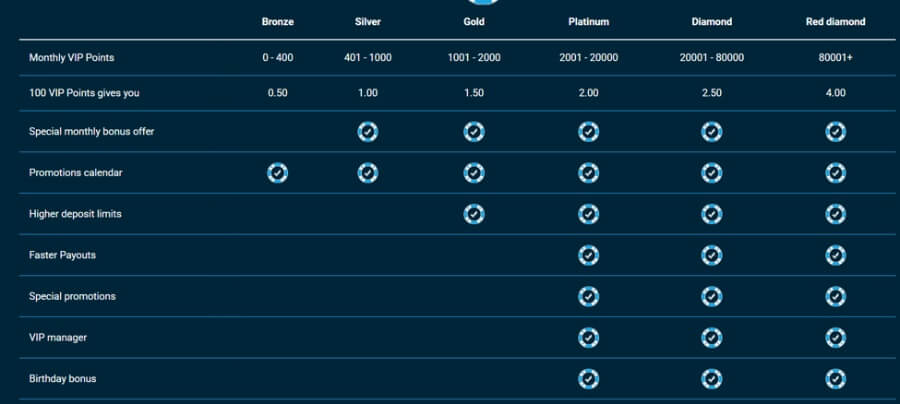Click Gold check icon in Promotions calendar row
The width and height of the screenshot is (900, 404).
474,173
